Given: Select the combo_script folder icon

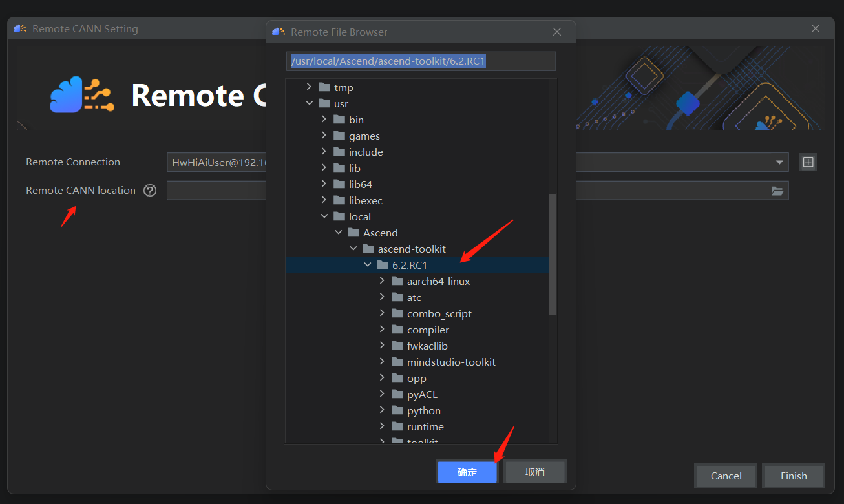Looking at the screenshot, I should [x=397, y=313].
